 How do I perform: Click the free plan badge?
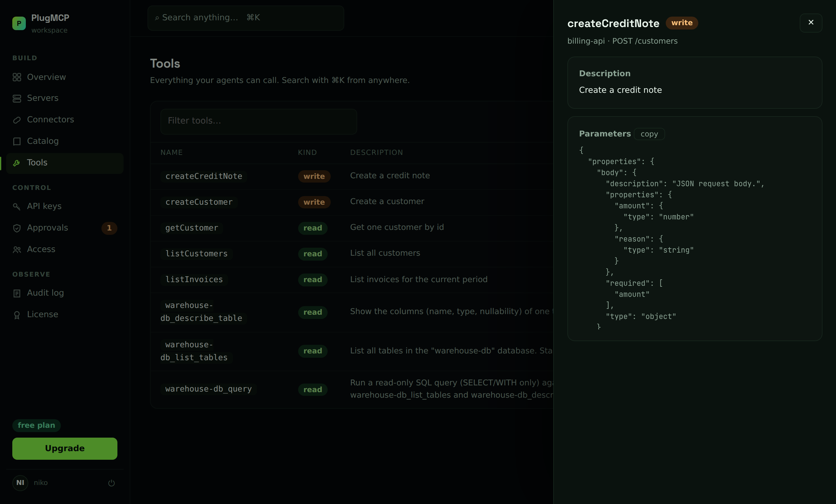36,425
